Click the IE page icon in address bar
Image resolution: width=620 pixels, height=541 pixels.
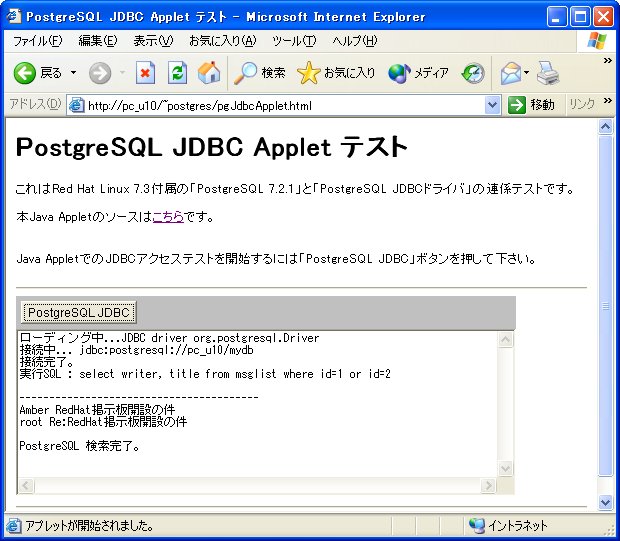pyautogui.click(x=76, y=105)
